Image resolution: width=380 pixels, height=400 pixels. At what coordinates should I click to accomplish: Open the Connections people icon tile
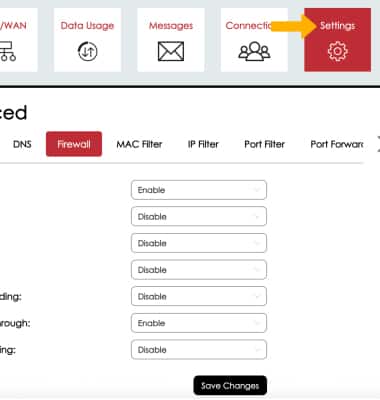click(x=254, y=40)
